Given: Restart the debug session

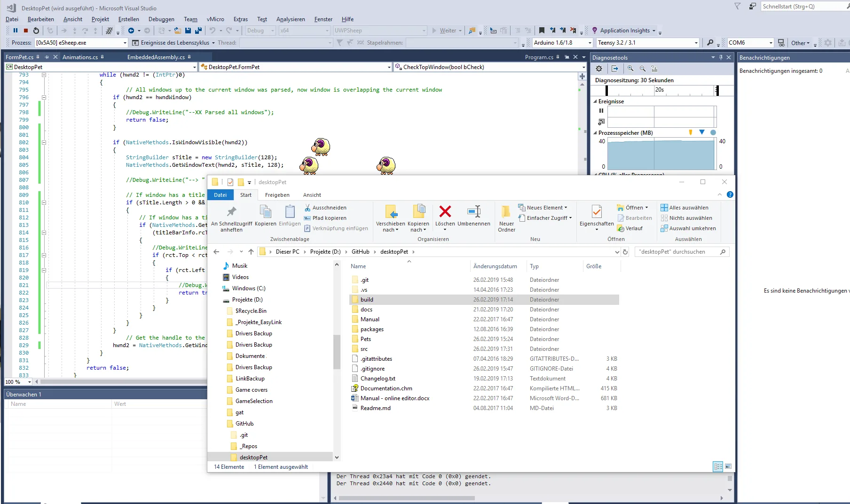Looking at the screenshot, I should click(x=36, y=31).
